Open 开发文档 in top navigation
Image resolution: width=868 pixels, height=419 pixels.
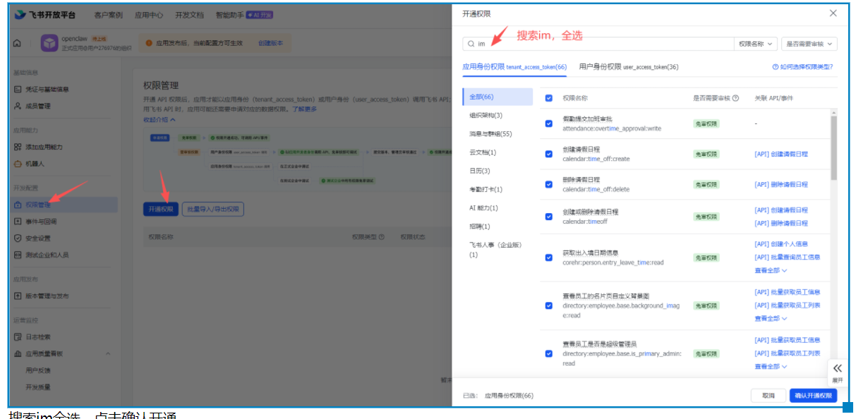click(189, 15)
